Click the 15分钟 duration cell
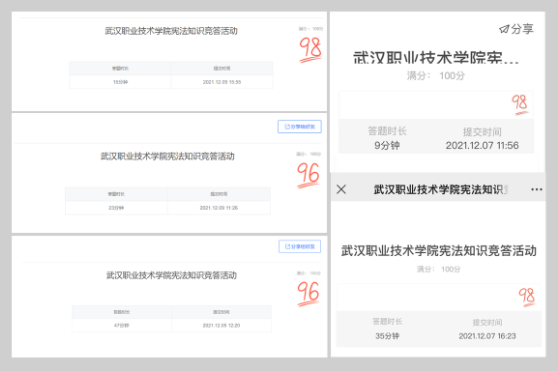This screenshot has height=371, width=558. [x=120, y=82]
